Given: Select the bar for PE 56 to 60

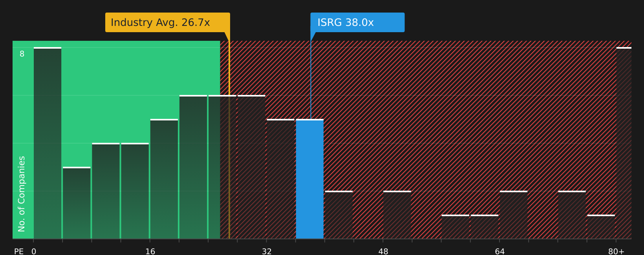Looking at the screenshot, I should (x=456, y=227).
